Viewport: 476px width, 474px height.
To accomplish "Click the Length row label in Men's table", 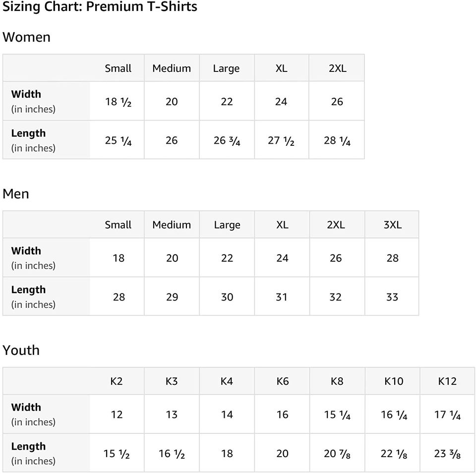I will 28,290.
